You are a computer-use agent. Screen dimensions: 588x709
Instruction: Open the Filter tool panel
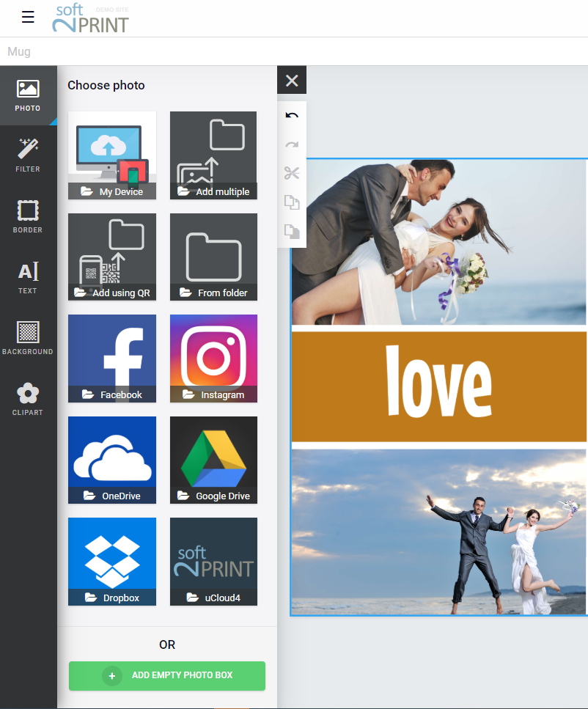click(28, 155)
